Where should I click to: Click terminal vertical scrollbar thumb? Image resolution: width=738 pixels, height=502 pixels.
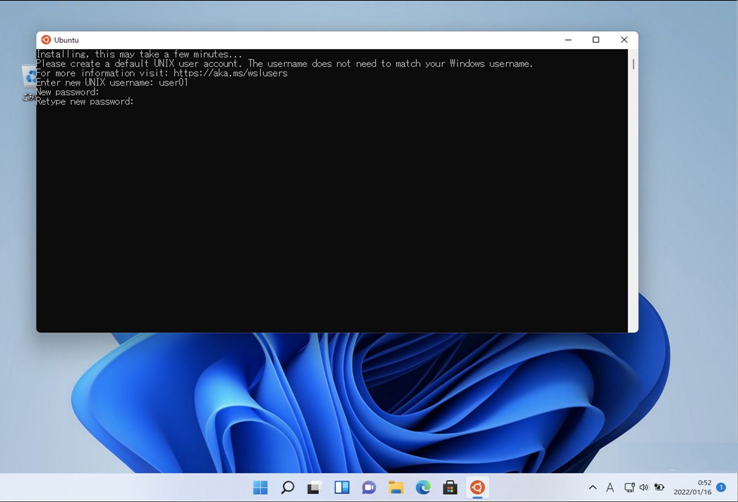point(634,64)
